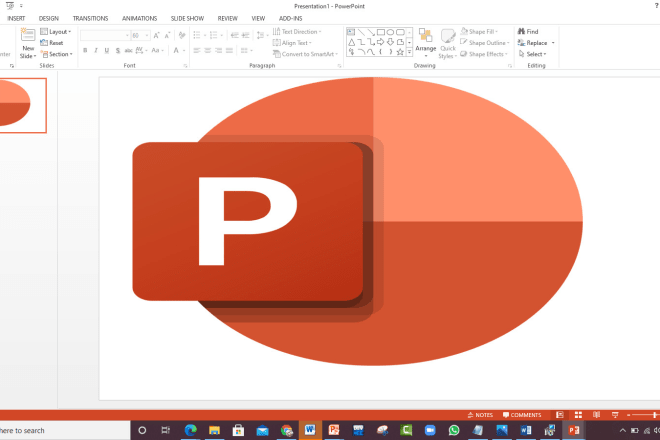
Task: Select the Text Box shape in gallery
Action: pos(351,32)
